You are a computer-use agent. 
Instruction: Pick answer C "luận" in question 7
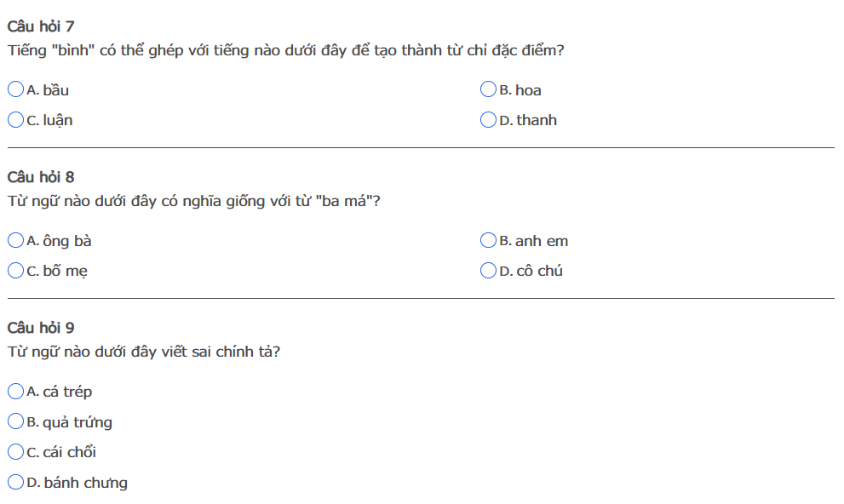point(15,120)
